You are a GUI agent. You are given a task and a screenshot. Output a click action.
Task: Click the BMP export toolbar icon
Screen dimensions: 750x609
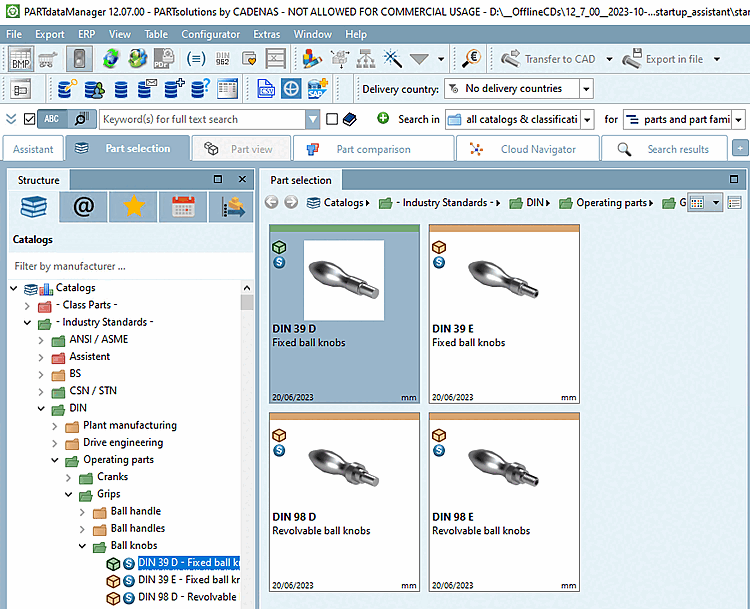[x=20, y=59]
